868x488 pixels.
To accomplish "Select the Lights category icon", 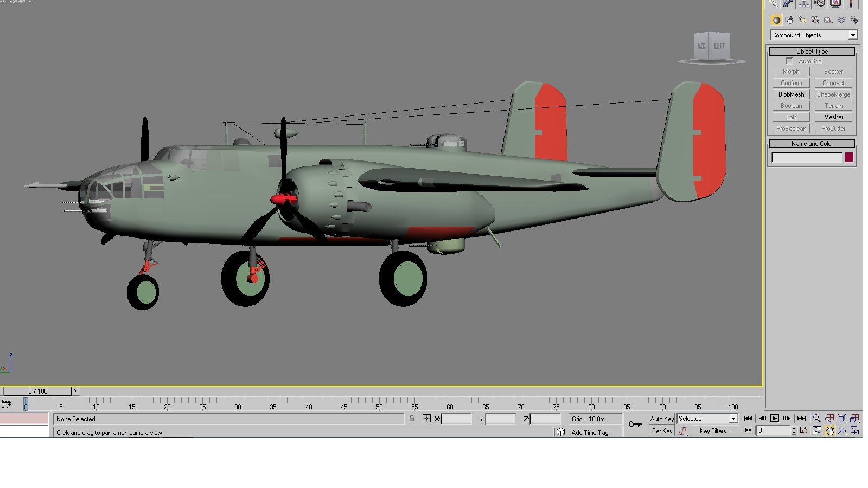I will tap(802, 20).
